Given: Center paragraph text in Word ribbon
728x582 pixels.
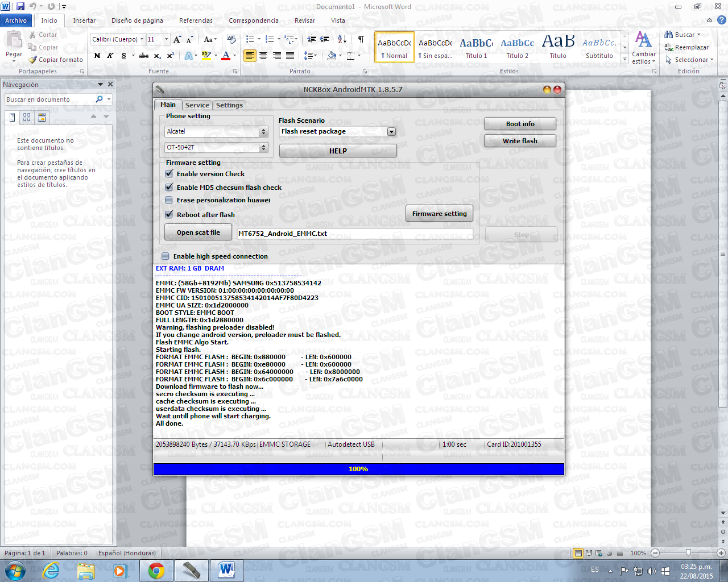Looking at the screenshot, I should click(263, 56).
